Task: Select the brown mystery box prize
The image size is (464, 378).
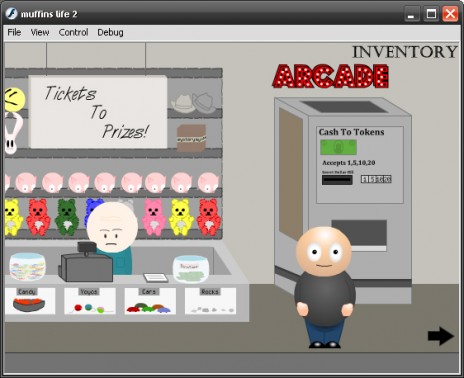Action: (x=191, y=138)
